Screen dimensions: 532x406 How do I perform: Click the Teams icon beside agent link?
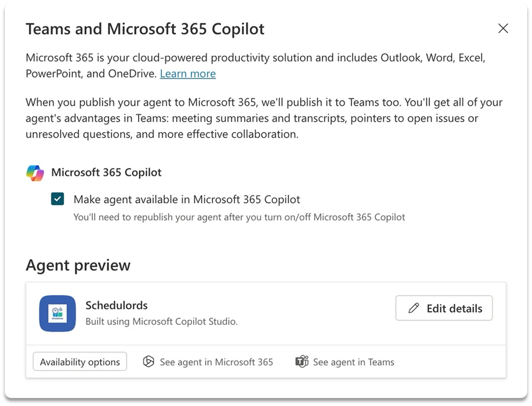pos(302,362)
